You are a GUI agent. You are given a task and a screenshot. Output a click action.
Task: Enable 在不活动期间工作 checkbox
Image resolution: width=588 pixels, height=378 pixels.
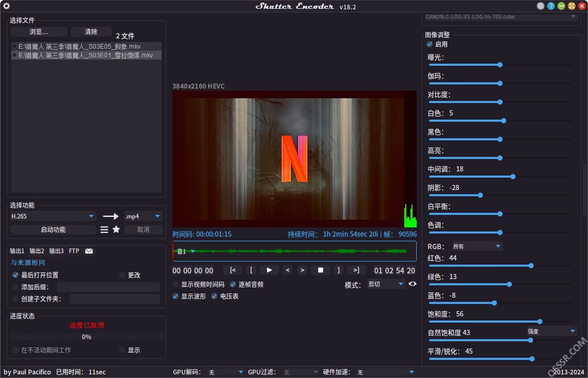(x=16, y=350)
